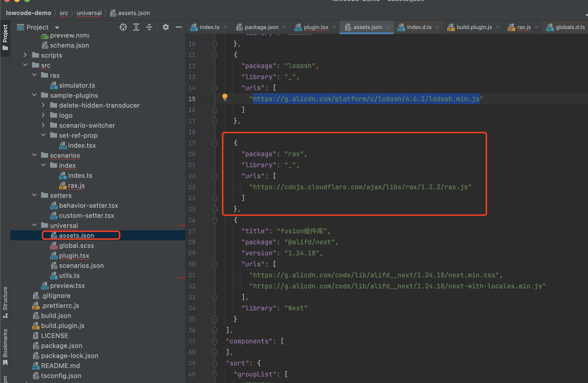Click the Expand All icon in Project toolbar
This screenshot has width=588, height=383.
tap(136, 27)
